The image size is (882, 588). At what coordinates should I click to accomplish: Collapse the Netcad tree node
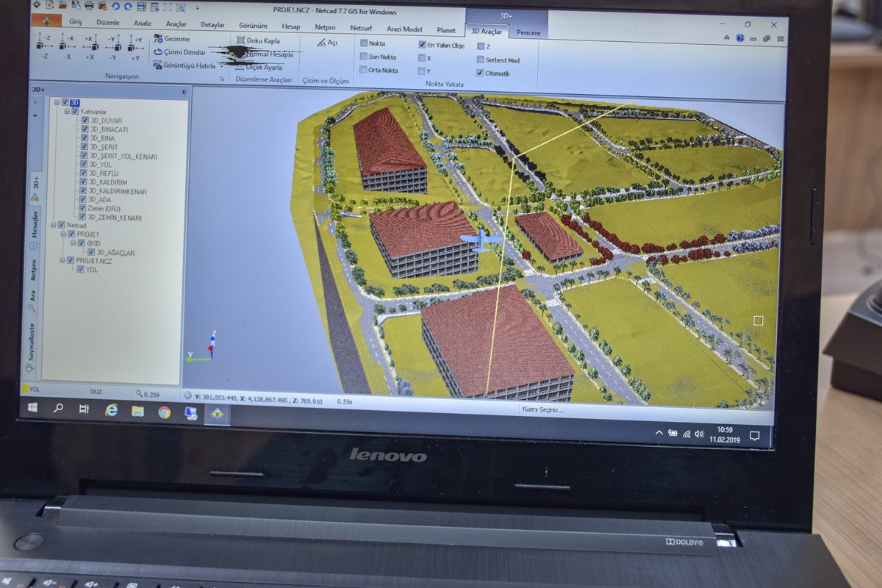54,226
